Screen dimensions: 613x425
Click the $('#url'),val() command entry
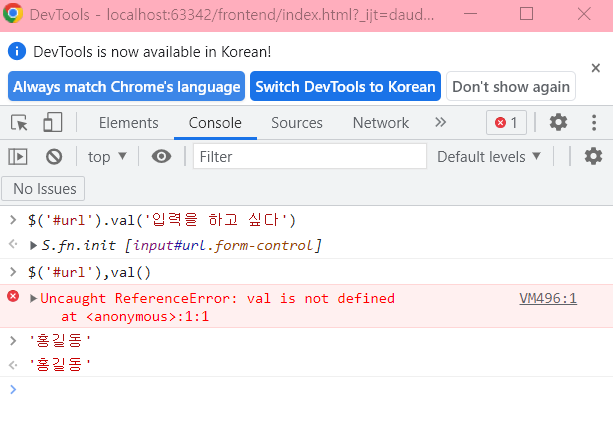[x=89, y=272]
